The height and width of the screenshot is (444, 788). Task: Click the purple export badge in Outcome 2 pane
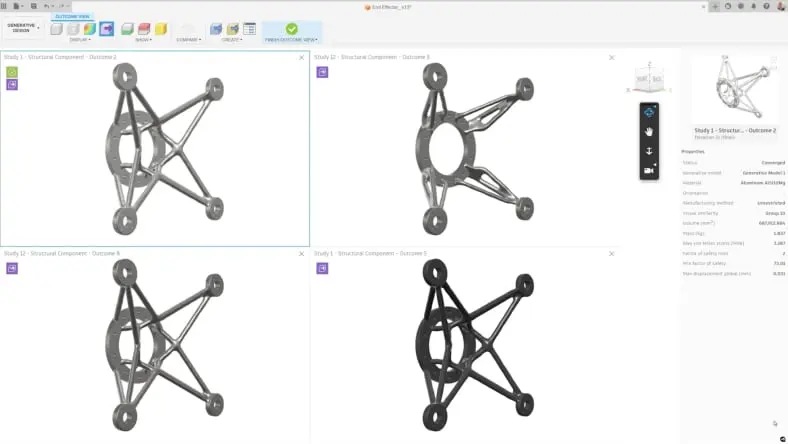12,84
